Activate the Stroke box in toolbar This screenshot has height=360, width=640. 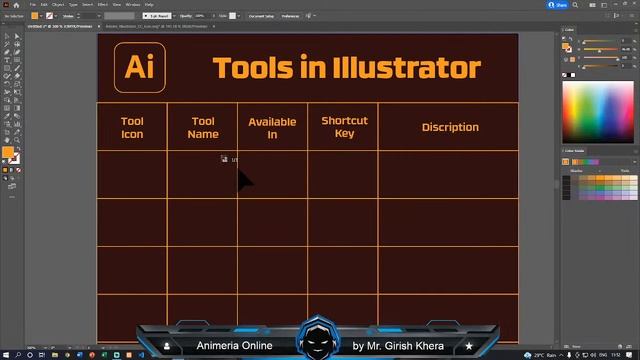tap(15, 158)
